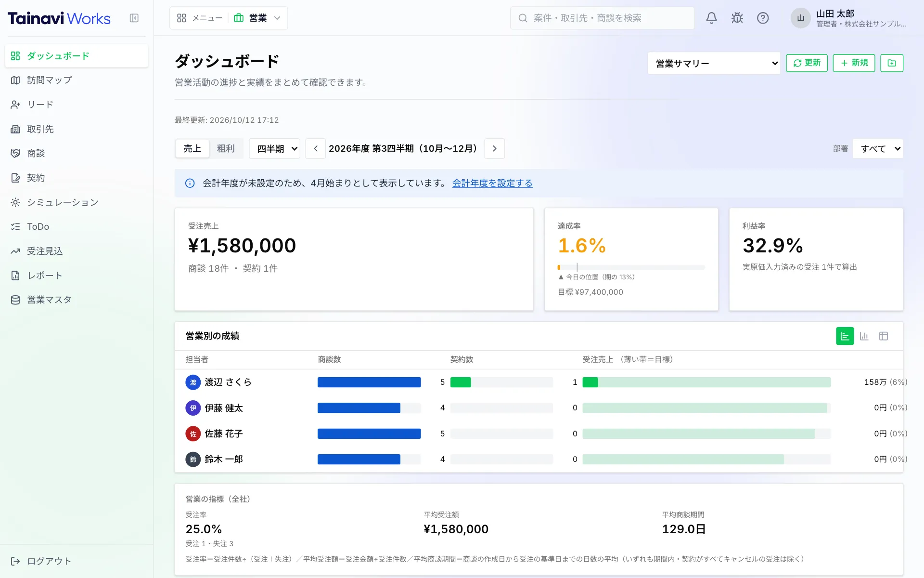Open 取引先 in the sidebar
The height and width of the screenshot is (578, 924).
point(77,129)
